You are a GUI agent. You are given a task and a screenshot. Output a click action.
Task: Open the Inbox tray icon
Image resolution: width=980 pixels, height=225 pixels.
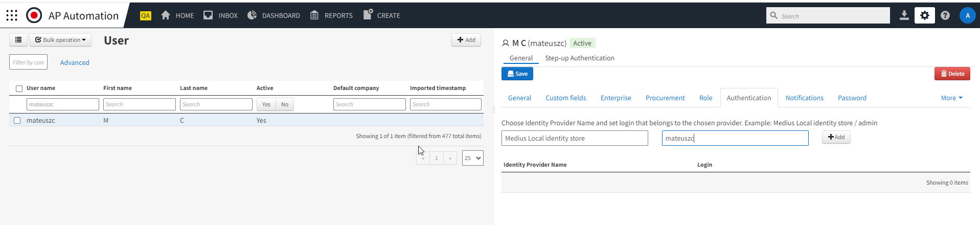click(x=208, y=15)
